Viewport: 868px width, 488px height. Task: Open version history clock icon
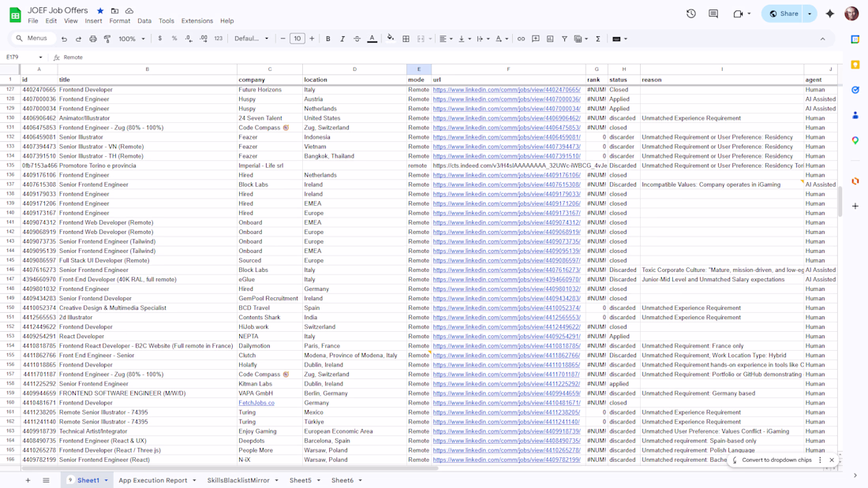tap(691, 14)
